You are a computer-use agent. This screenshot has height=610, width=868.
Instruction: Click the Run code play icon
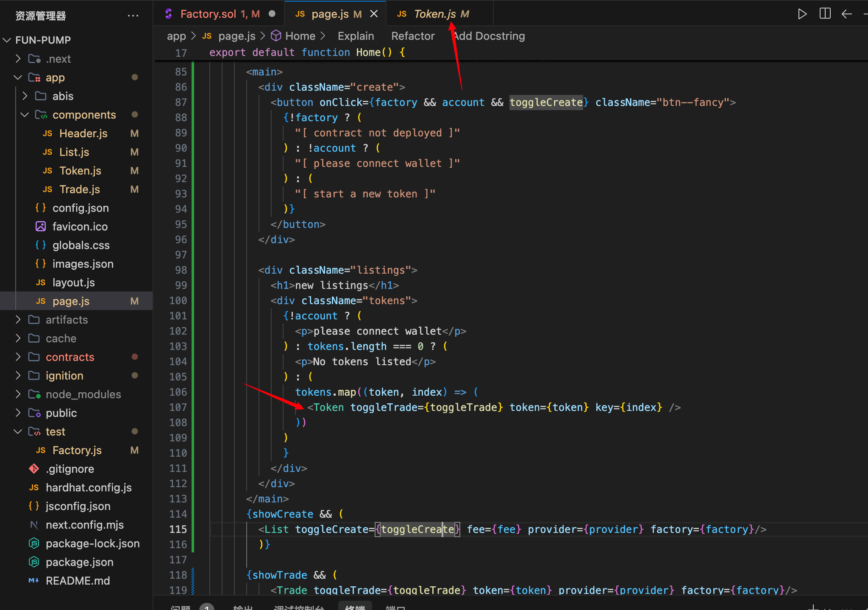point(802,14)
